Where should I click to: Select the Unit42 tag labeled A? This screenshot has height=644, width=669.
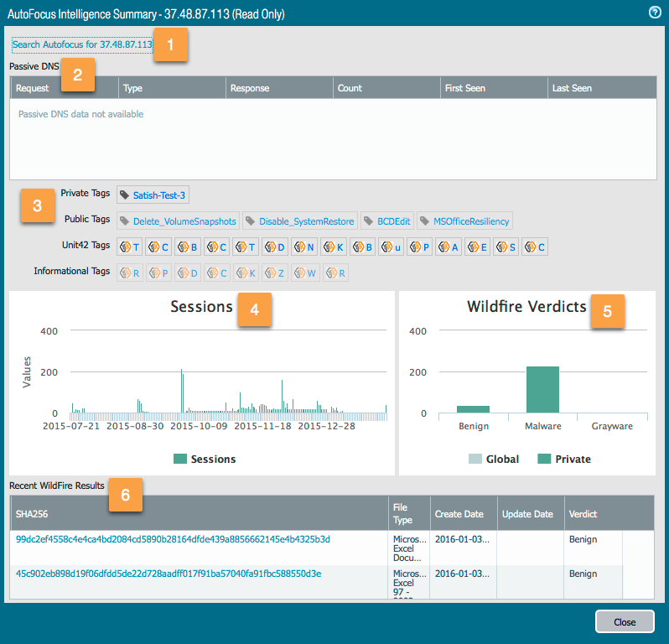click(449, 247)
